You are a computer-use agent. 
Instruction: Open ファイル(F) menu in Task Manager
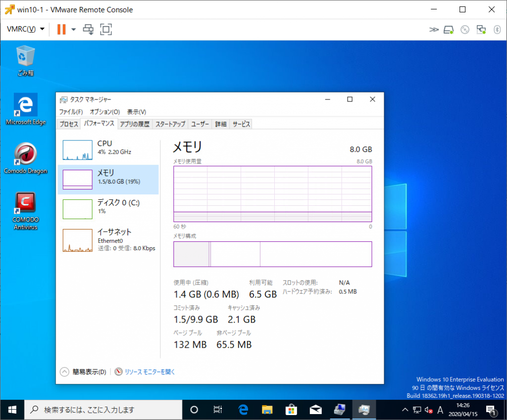(71, 112)
